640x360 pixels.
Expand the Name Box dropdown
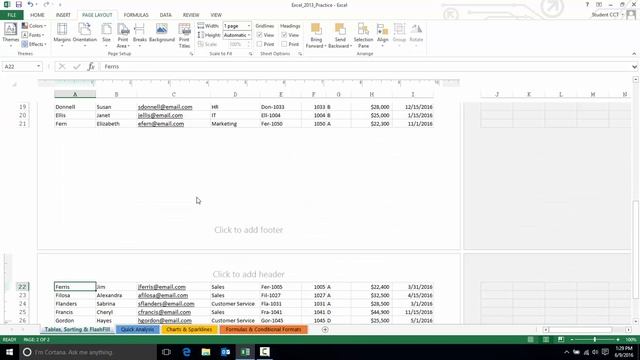pyautogui.click(x=38, y=66)
